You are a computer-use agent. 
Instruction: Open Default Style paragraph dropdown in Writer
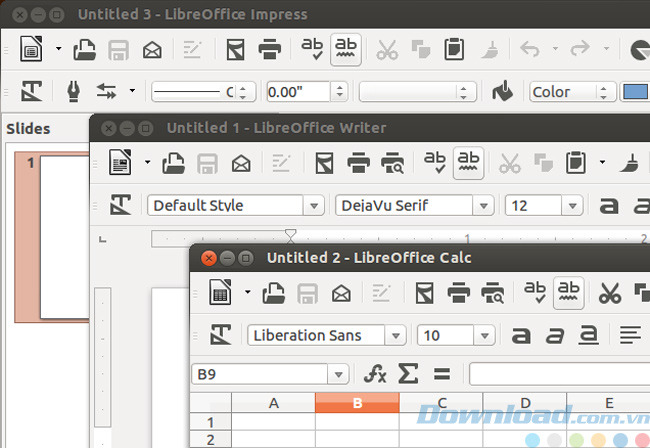[x=314, y=205]
